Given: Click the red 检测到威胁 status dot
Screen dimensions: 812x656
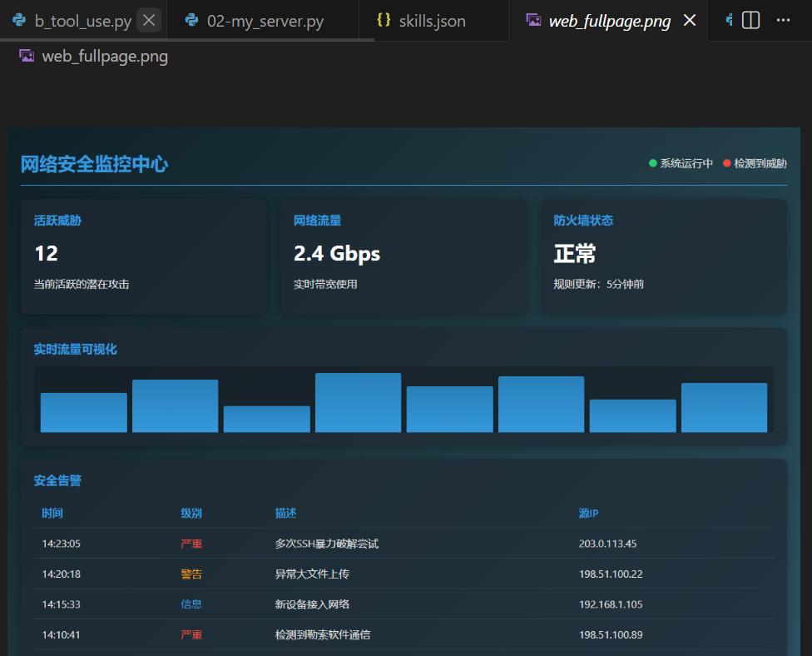Looking at the screenshot, I should [726, 163].
